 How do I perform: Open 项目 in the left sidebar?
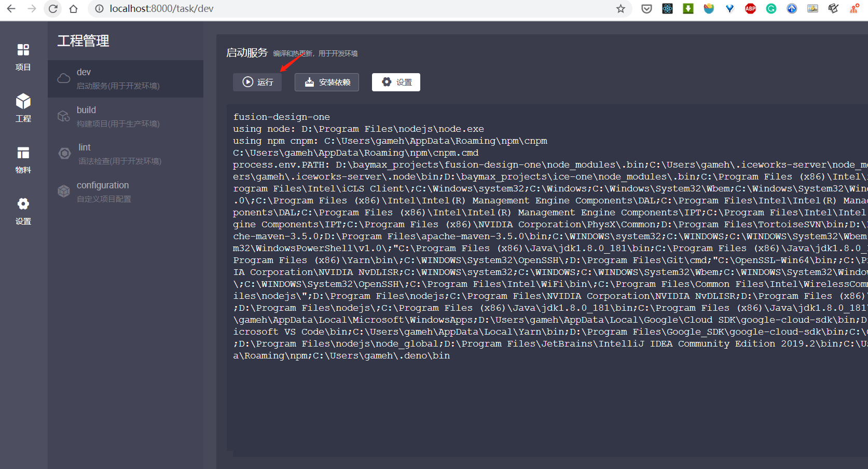coord(23,57)
